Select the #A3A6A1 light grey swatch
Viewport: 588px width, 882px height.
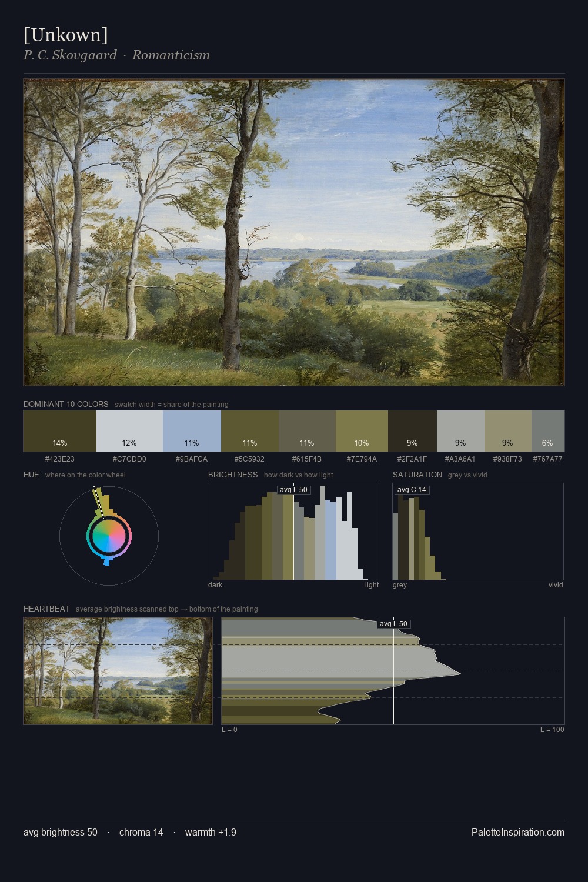[460, 431]
